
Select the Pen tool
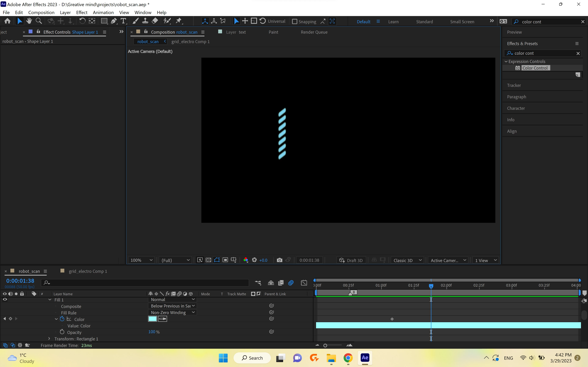(x=113, y=21)
